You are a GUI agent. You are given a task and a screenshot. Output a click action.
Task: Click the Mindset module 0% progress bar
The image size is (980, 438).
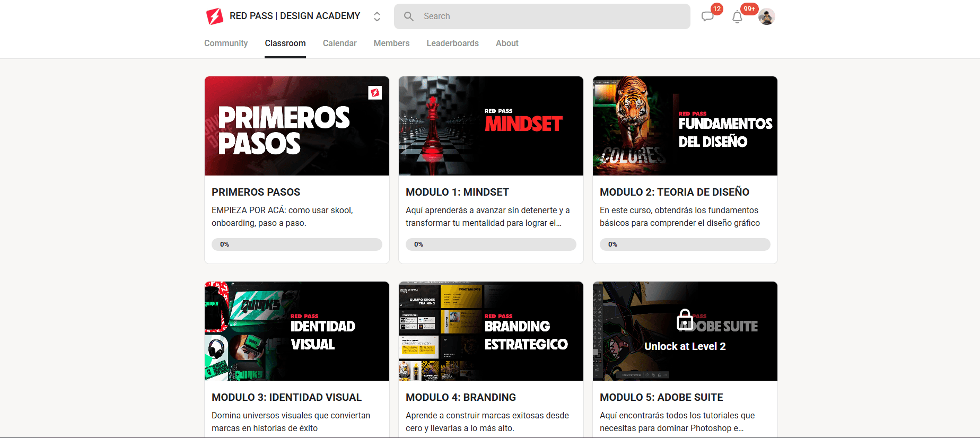point(491,244)
